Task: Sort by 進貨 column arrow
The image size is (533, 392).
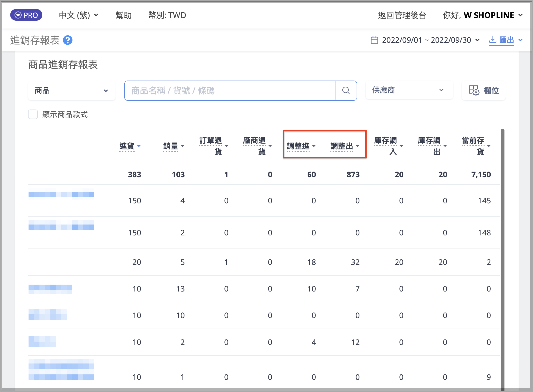Action: pyautogui.click(x=139, y=146)
